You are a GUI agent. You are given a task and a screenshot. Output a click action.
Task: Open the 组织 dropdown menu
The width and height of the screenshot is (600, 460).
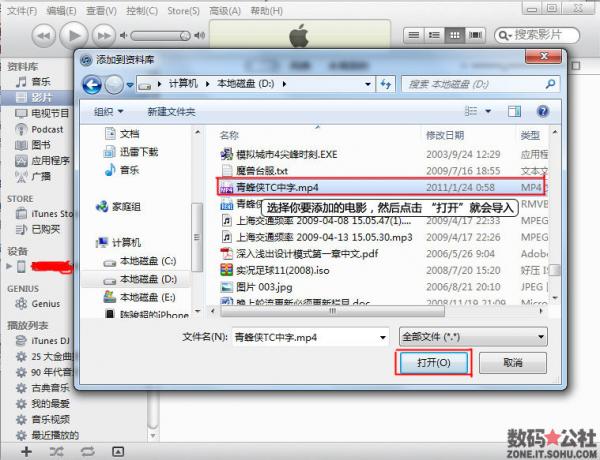[109, 112]
